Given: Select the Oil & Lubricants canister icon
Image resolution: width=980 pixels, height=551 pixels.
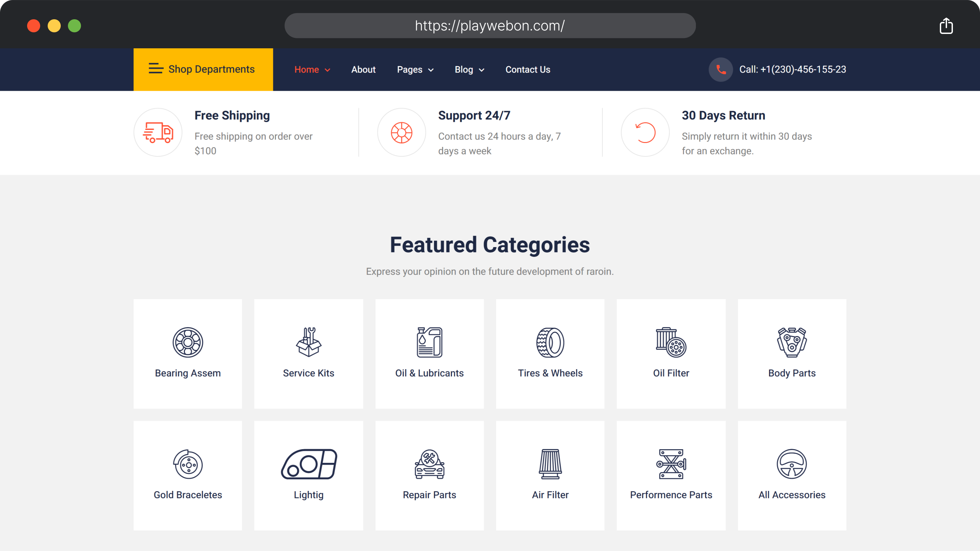Looking at the screenshot, I should [429, 342].
